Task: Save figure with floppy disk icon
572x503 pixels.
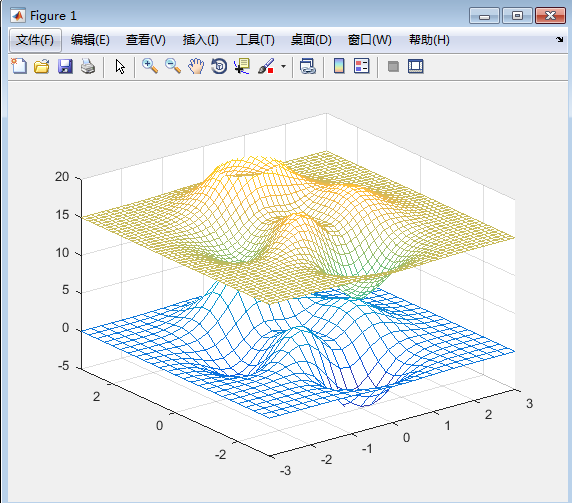Action: coord(65,66)
